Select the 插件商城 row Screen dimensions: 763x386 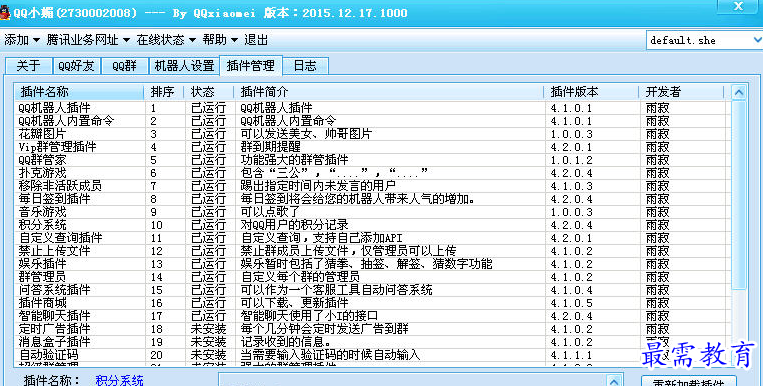coord(372,303)
